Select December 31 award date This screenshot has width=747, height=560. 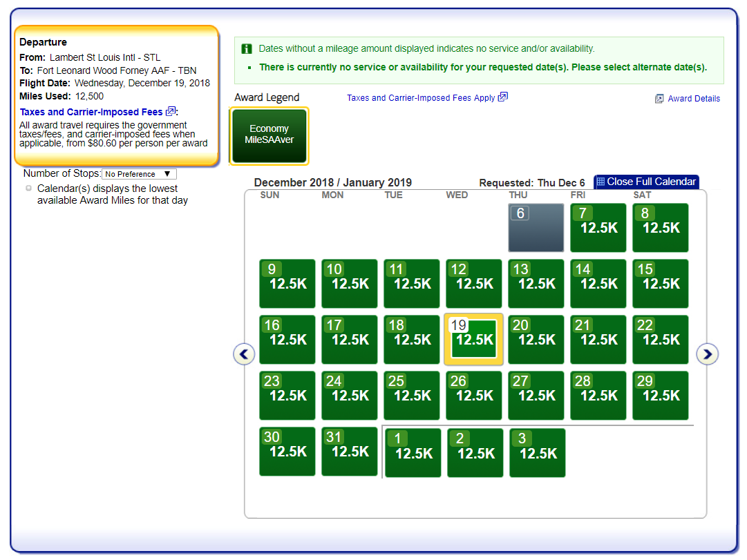[x=350, y=452]
